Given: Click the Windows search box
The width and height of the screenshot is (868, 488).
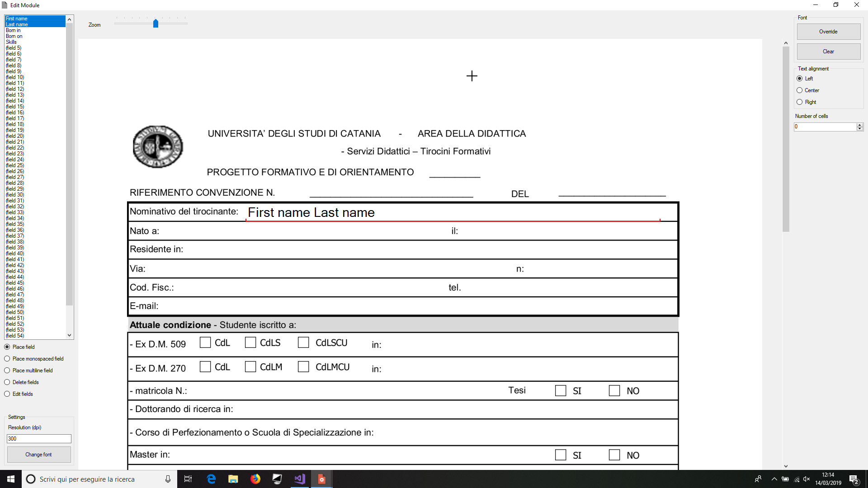Looking at the screenshot, I should pyautogui.click(x=99, y=479).
